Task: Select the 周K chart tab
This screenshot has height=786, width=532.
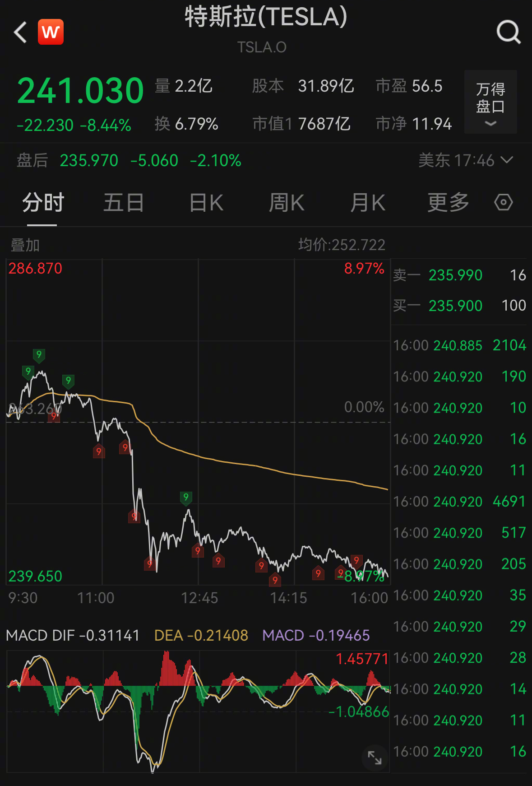Action: 287,203
